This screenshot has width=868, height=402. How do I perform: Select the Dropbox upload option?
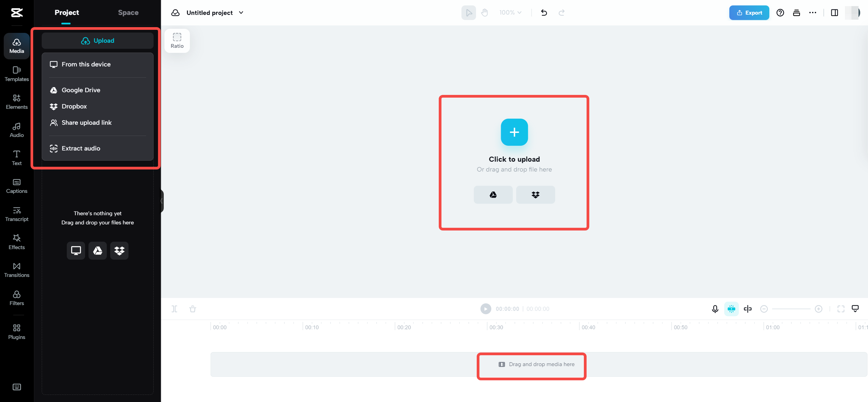[74, 106]
